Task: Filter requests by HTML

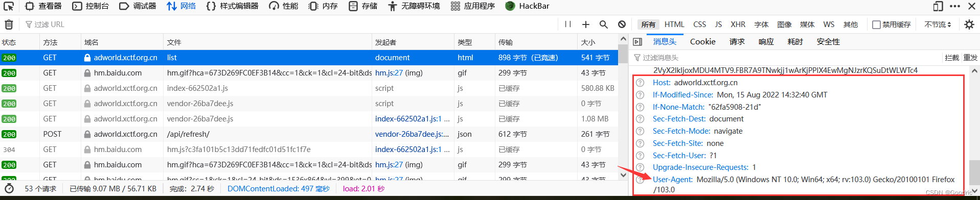Action: click(674, 24)
